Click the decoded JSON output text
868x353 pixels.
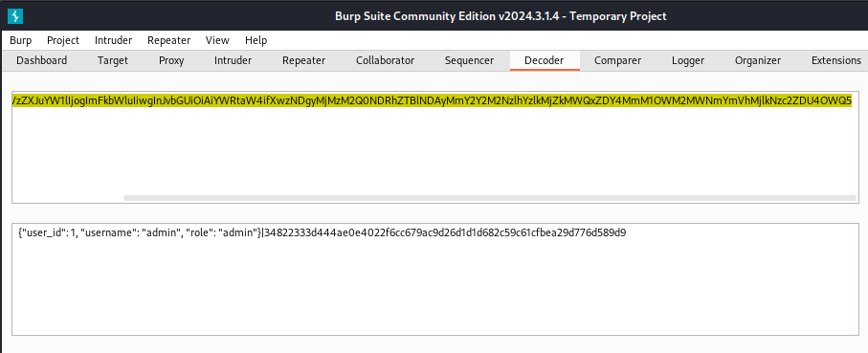click(x=323, y=232)
